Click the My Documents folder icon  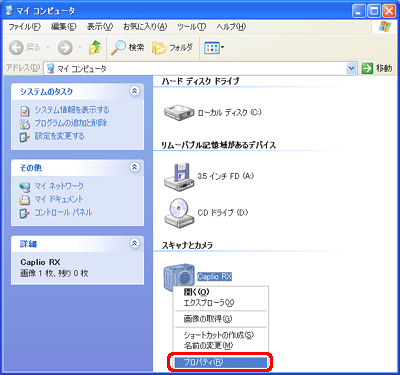25,200
